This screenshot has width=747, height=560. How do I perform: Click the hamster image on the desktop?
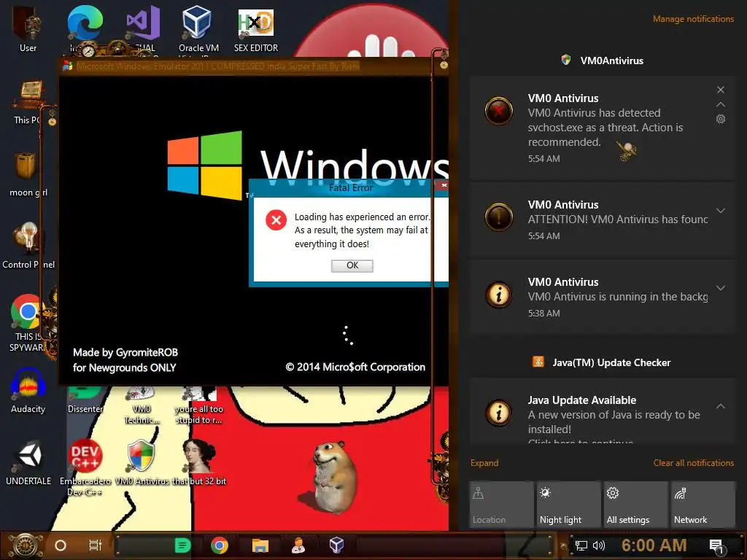tap(334, 476)
